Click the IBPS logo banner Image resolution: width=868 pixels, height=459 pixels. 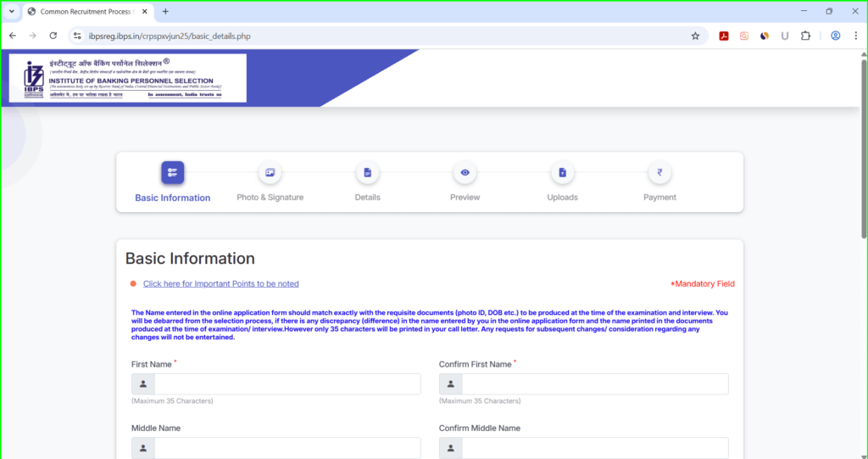coord(128,78)
